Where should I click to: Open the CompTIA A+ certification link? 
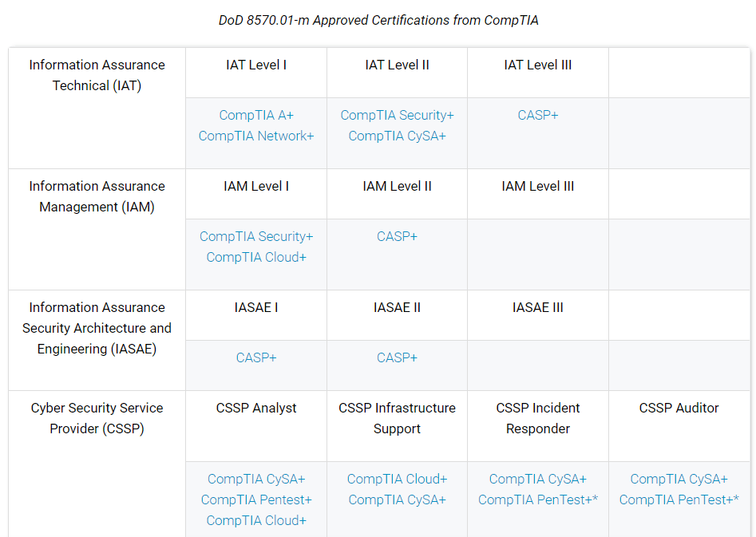coord(256,115)
